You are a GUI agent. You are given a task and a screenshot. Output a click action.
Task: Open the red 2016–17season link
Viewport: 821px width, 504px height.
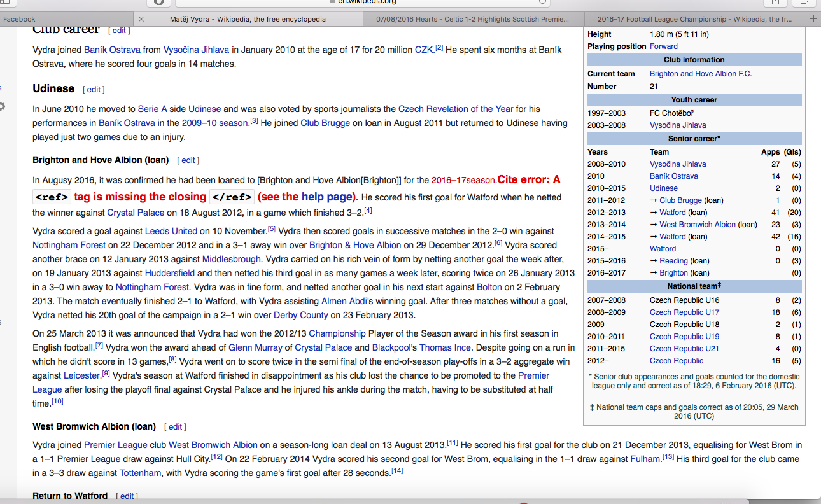[x=464, y=181]
